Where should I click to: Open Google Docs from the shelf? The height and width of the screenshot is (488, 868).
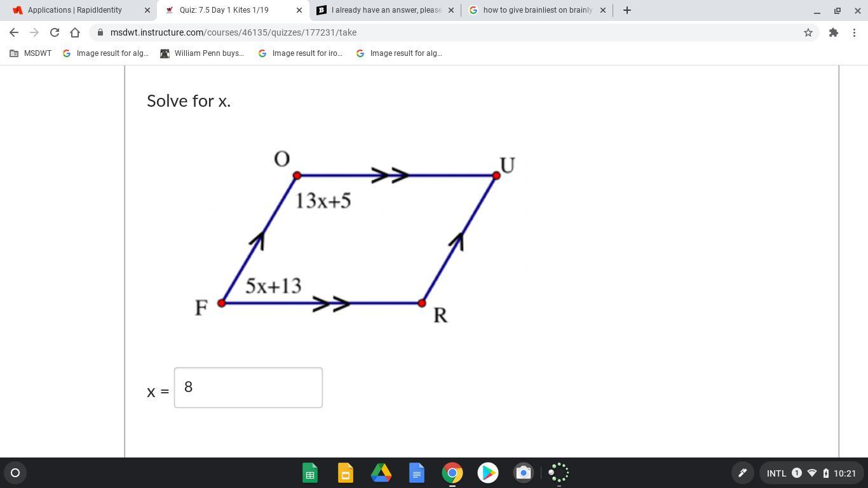pyautogui.click(x=417, y=473)
